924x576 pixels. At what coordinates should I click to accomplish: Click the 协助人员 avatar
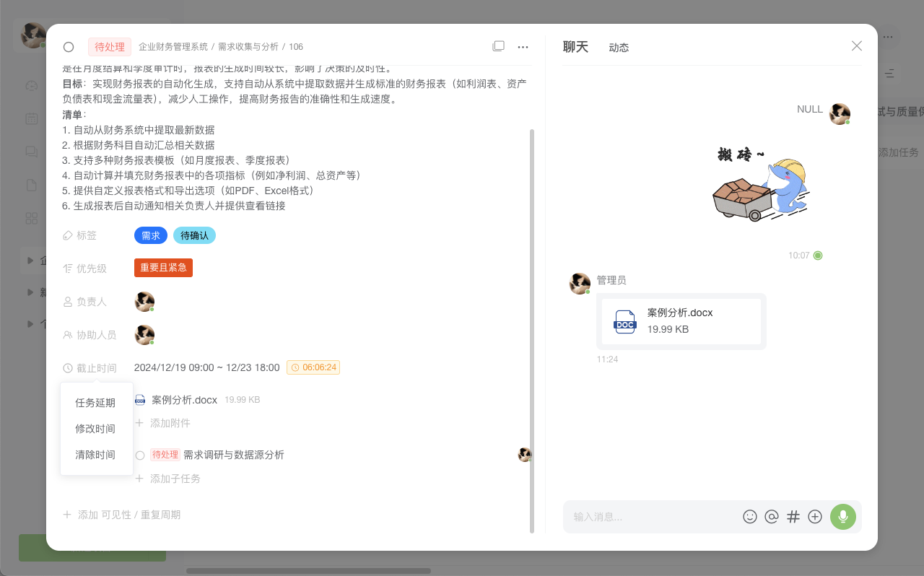tap(144, 335)
